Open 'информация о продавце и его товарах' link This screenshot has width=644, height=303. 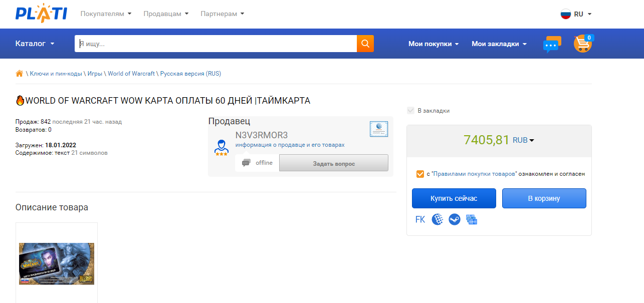[x=290, y=145]
